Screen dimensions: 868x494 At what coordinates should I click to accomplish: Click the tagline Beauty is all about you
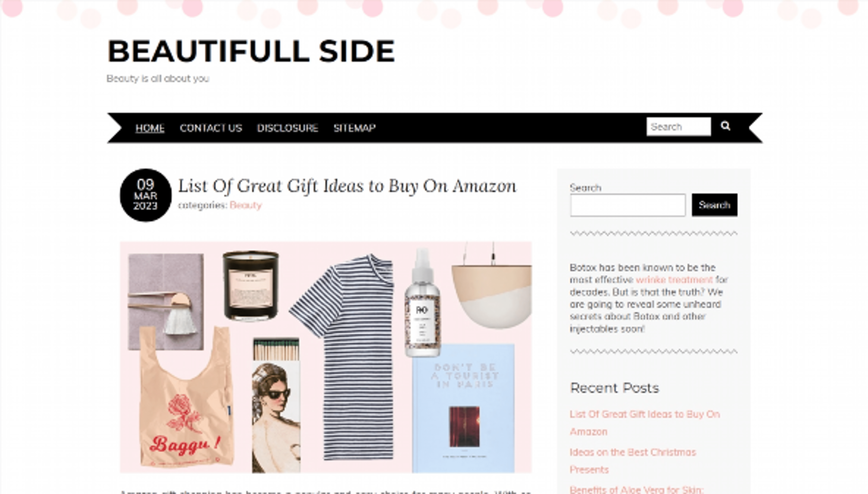(158, 79)
